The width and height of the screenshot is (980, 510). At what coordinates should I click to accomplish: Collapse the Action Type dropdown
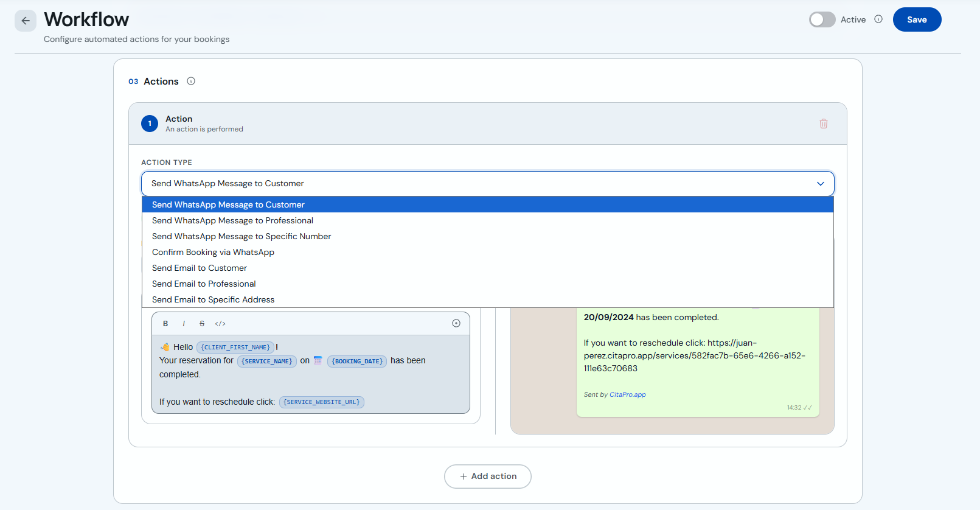[x=488, y=183]
